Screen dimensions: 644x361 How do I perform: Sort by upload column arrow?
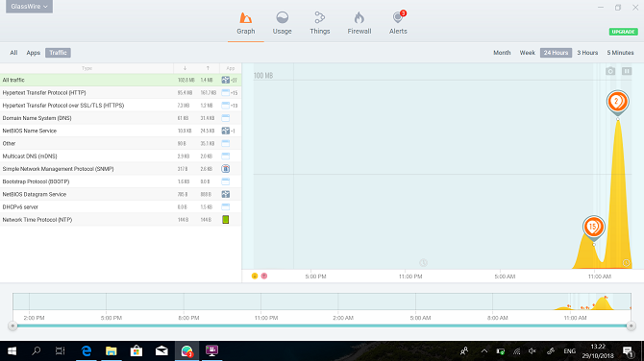click(208, 68)
